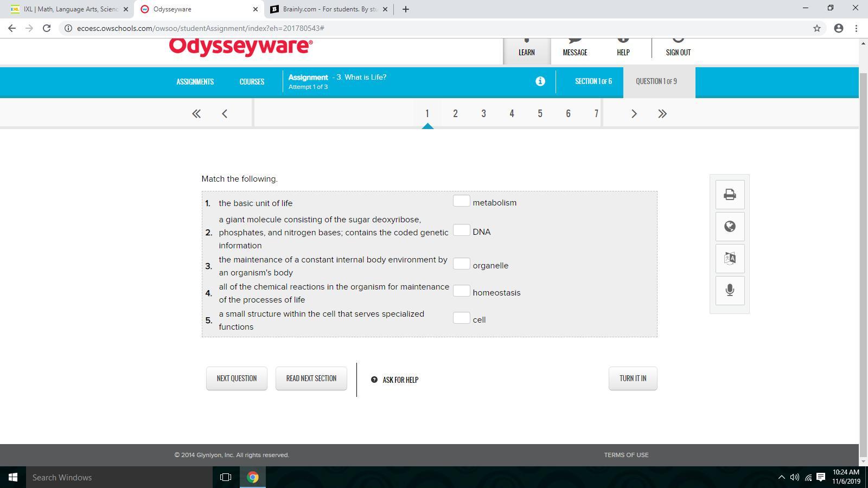The image size is (868, 488).
Task: Open the globe reference tool
Action: pyautogui.click(x=730, y=226)
